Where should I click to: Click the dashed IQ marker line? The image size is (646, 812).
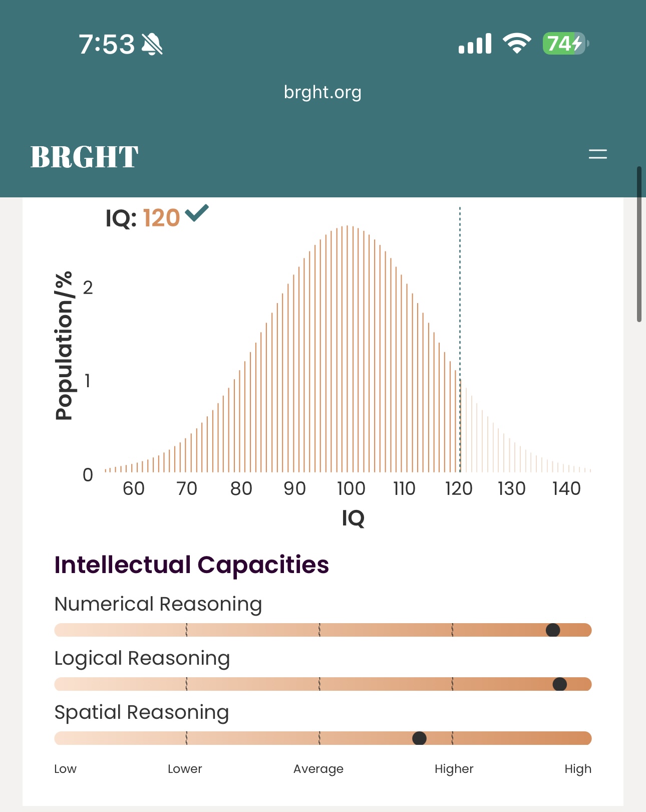point(460,339)
